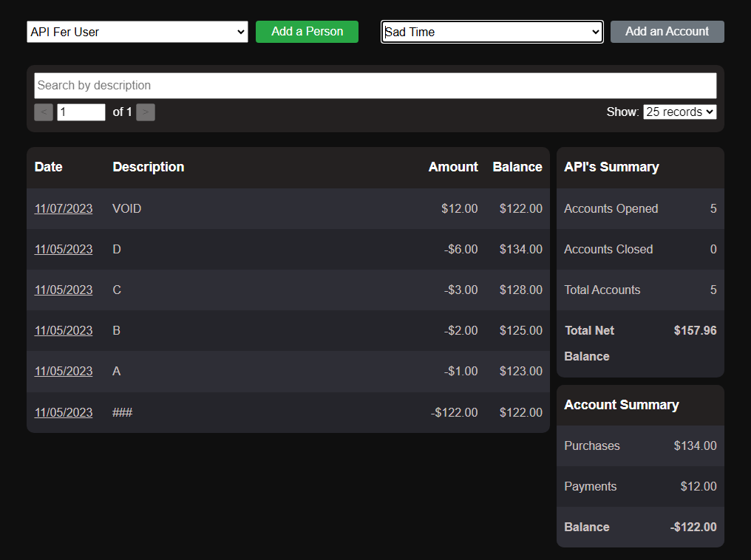
Task: Open the 25 records Show dropdown
Action: (x=679, y=112)
